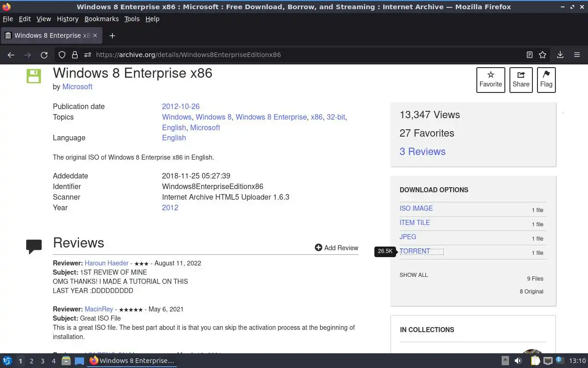Click the '27 Favorites' text

[427, 133]
